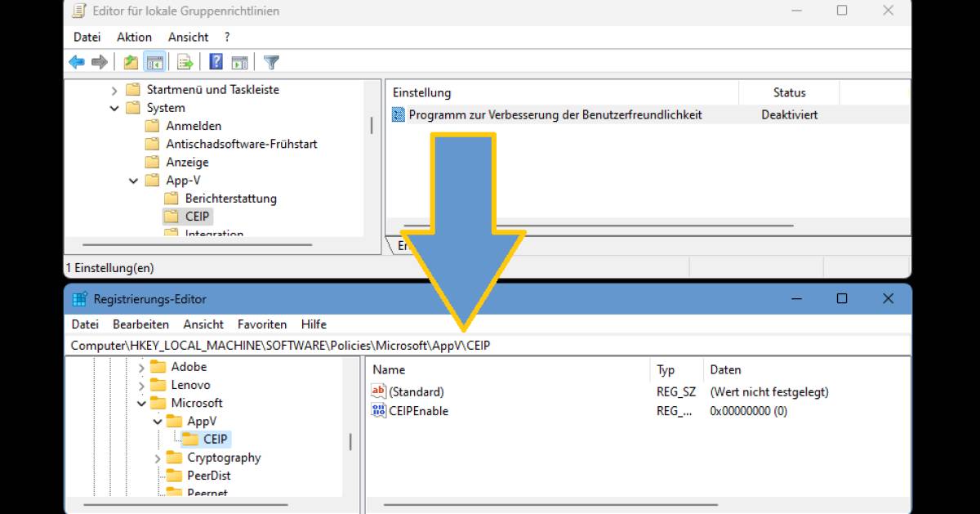The height and width of the screenshot is (514, 980).
Task: Toggle the show/hide action pane toolbar icon
Action: click(239, 62)
